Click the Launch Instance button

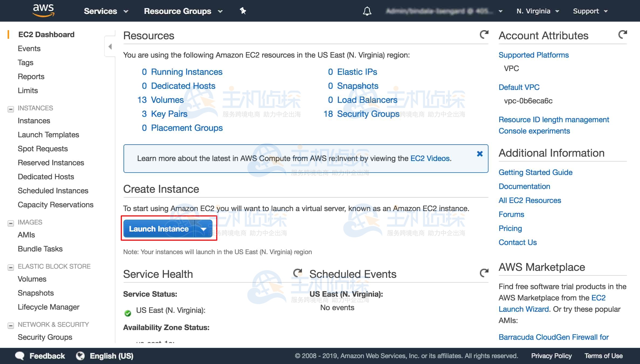(x=159, y=229)
